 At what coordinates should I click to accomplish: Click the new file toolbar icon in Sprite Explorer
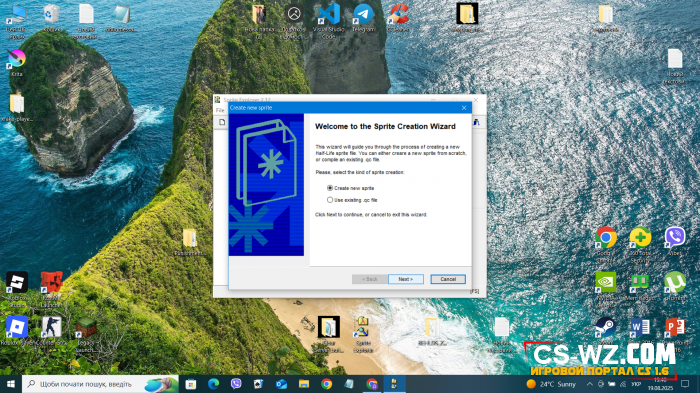(222, 122)
